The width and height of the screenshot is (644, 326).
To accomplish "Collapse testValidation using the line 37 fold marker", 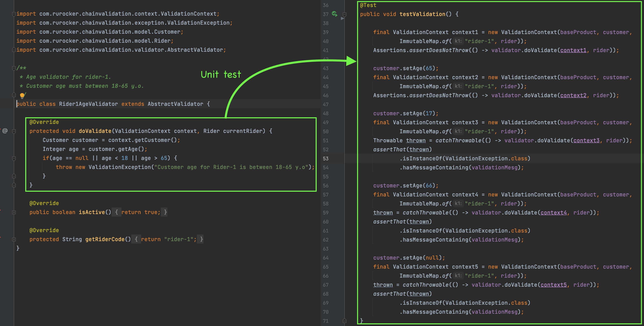I will pos(345,15).
